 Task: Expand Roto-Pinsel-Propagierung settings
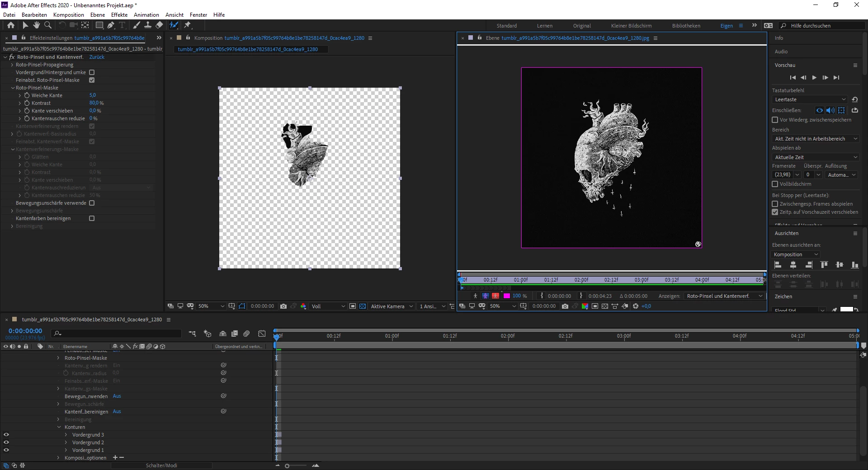(12, 65)
